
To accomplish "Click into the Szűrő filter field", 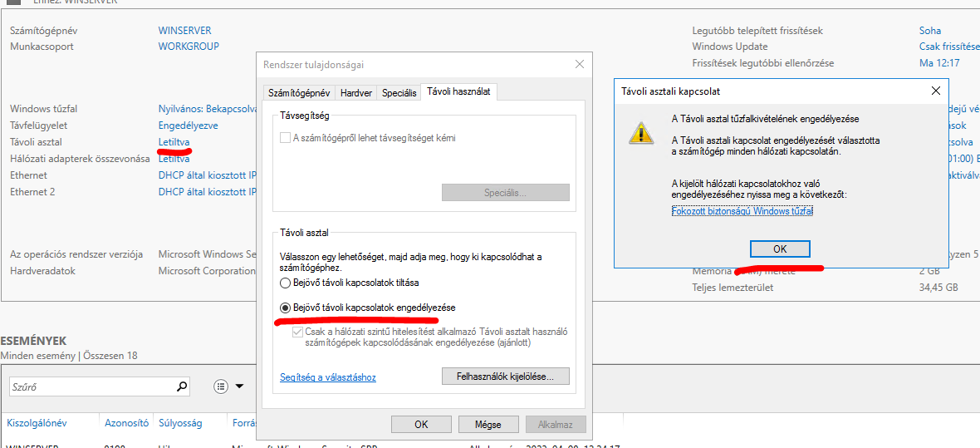I will 91,386.
